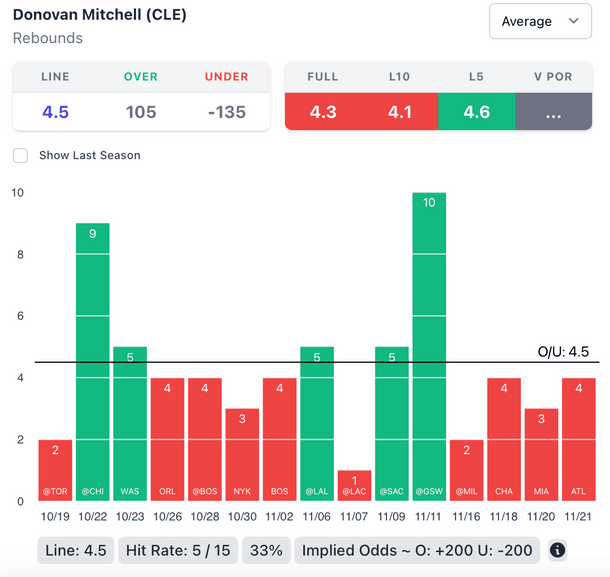Viewport: 610px width, 577px height.
Task: Click the 11/21 date label
Action: tap(578, 517)
